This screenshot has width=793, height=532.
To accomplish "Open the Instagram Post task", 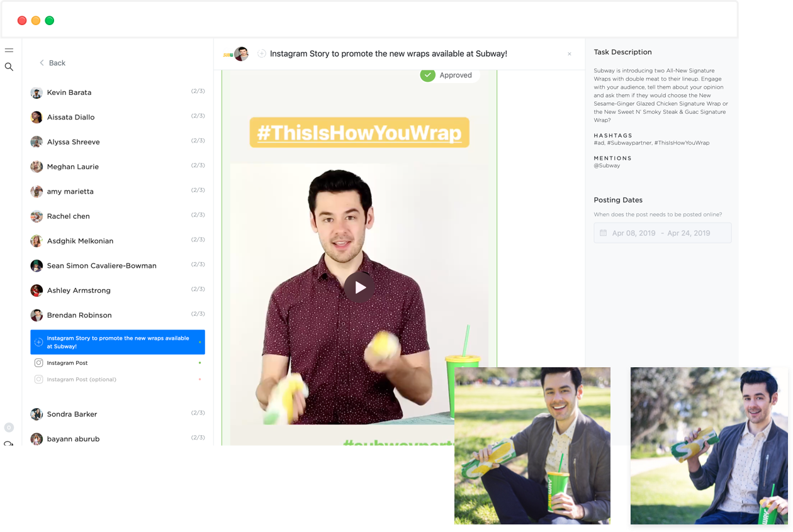I will point(118,363).
